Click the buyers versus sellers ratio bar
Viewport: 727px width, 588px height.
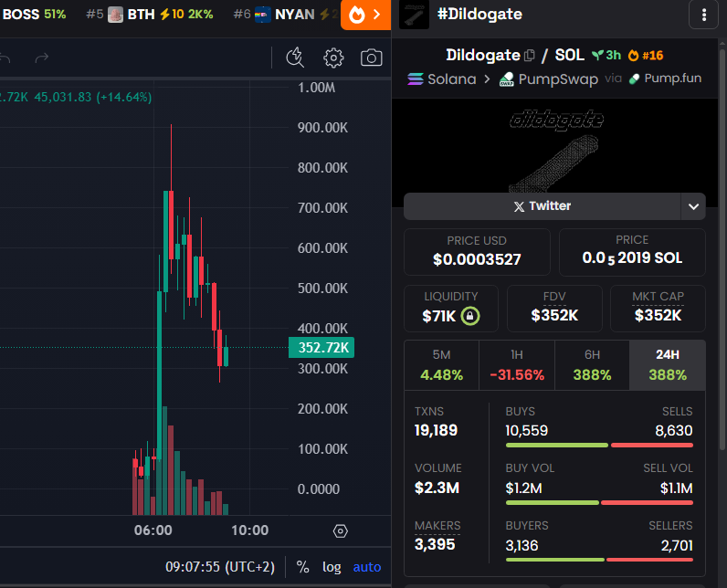[x=599, y=560]
